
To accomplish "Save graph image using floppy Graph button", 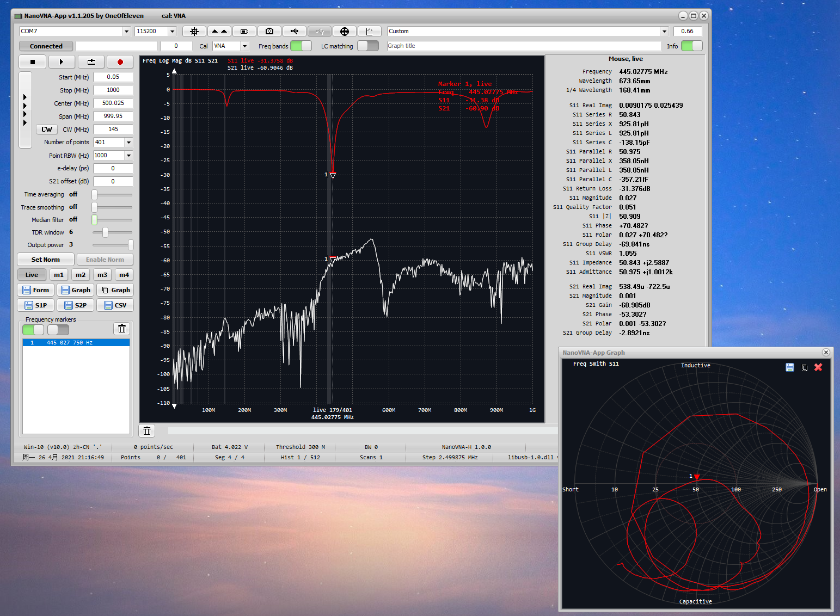I will 76,290.
